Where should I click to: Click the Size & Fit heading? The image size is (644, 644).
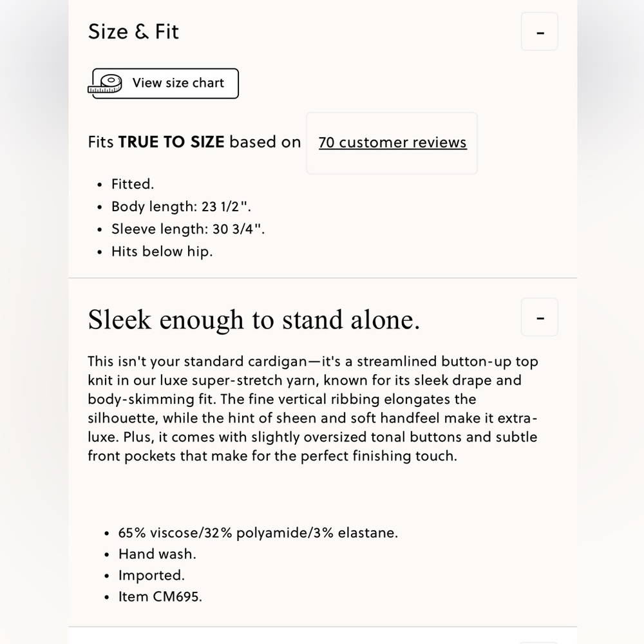pyautogui.click(x=133, y=32)
